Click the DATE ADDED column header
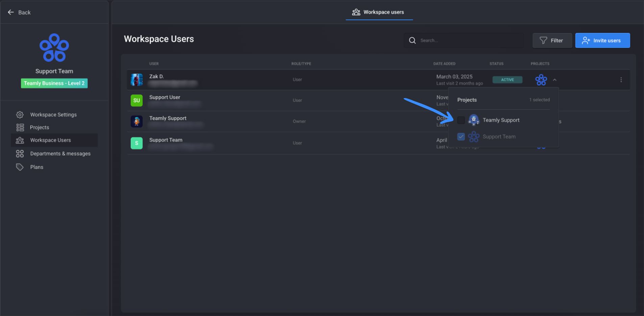 [x=444, y=64]
